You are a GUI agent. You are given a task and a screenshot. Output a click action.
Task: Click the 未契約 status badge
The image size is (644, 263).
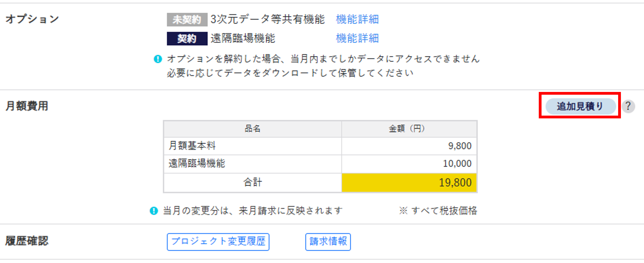187,20
